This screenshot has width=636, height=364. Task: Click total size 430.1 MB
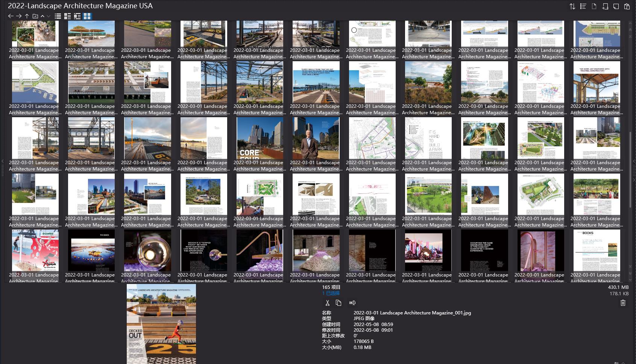618,287
